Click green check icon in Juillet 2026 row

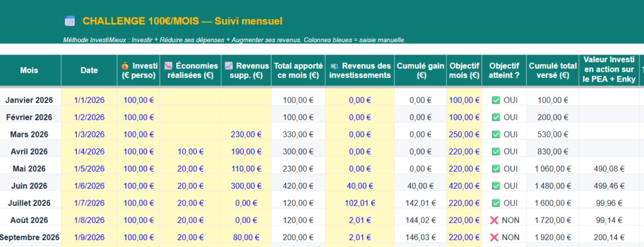[x=496, y=203]
